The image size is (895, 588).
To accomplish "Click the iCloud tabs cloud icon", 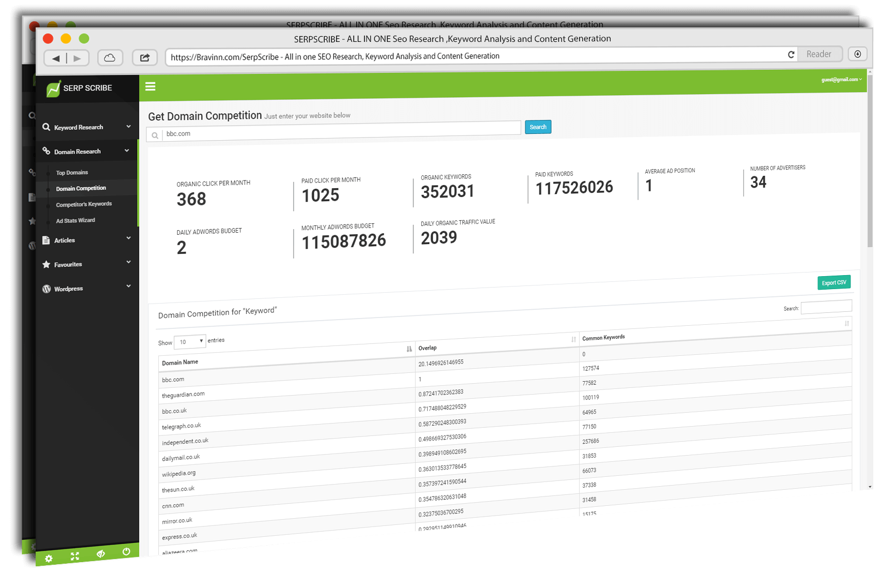I will coord(110,58).
